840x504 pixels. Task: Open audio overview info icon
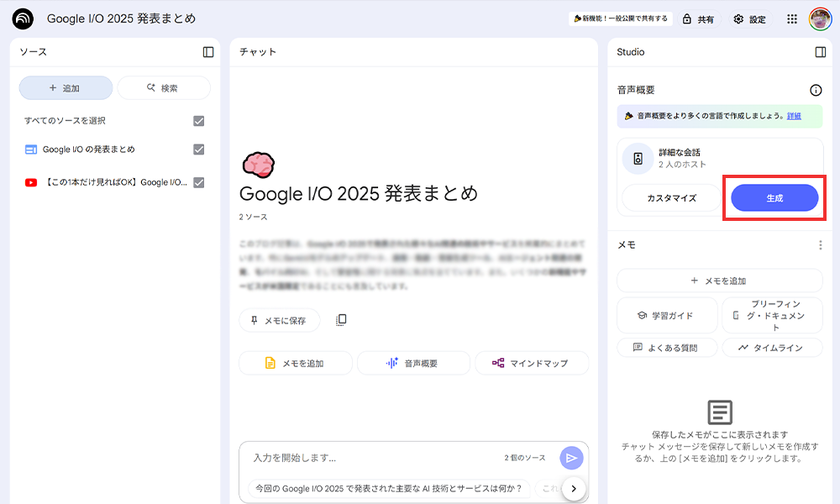click(816, 90)
